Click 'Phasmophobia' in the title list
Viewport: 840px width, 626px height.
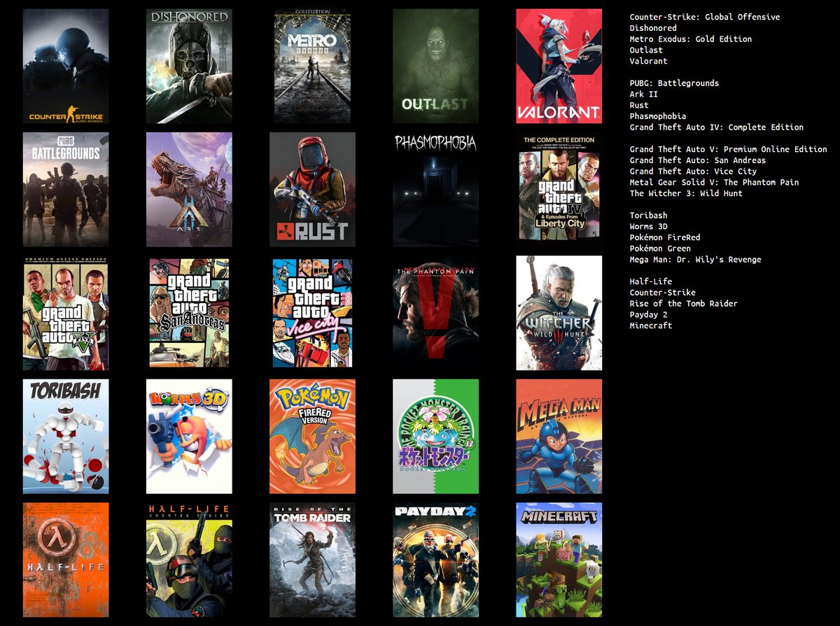click(657, 116)
